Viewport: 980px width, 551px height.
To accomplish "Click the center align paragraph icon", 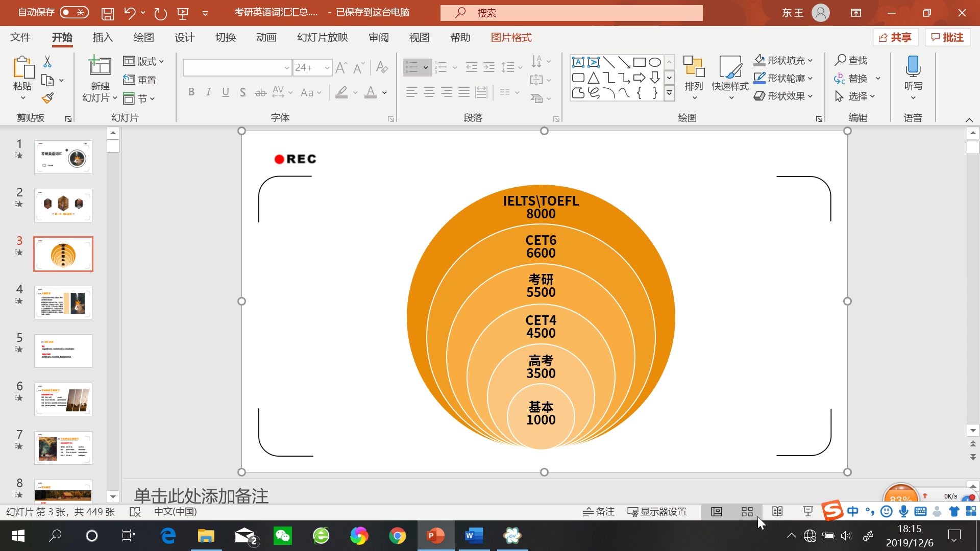I will [x=429, y=92].
